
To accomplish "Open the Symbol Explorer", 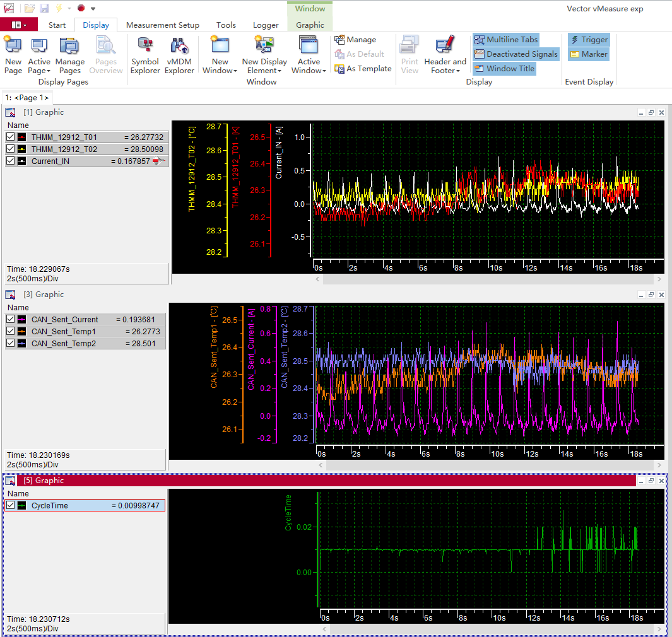I will pos(145,56).
